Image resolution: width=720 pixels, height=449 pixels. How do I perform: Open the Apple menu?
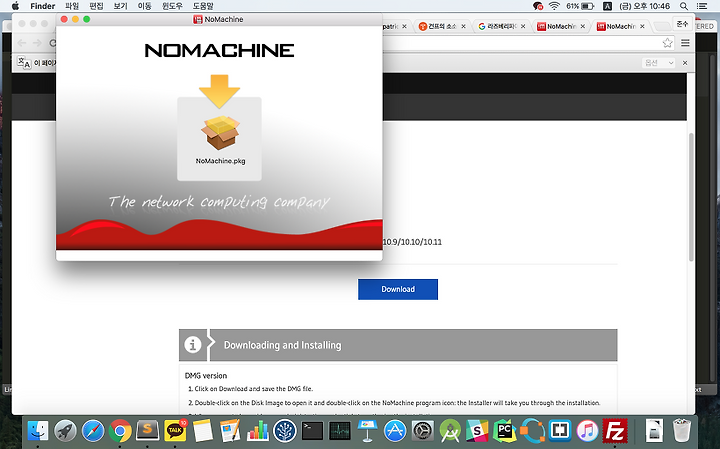(15, 6)
